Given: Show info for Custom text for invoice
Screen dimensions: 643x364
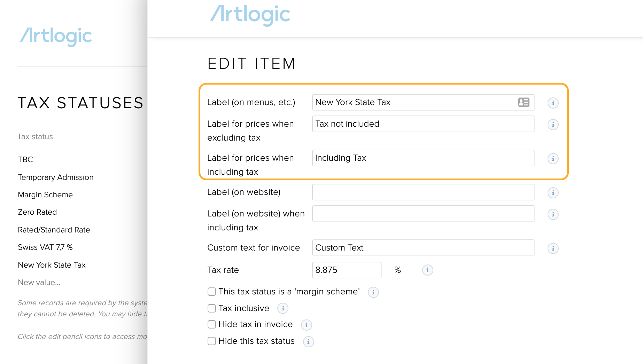Looking at the screenshot, I should pyautogui.click(x=553, y=248).
